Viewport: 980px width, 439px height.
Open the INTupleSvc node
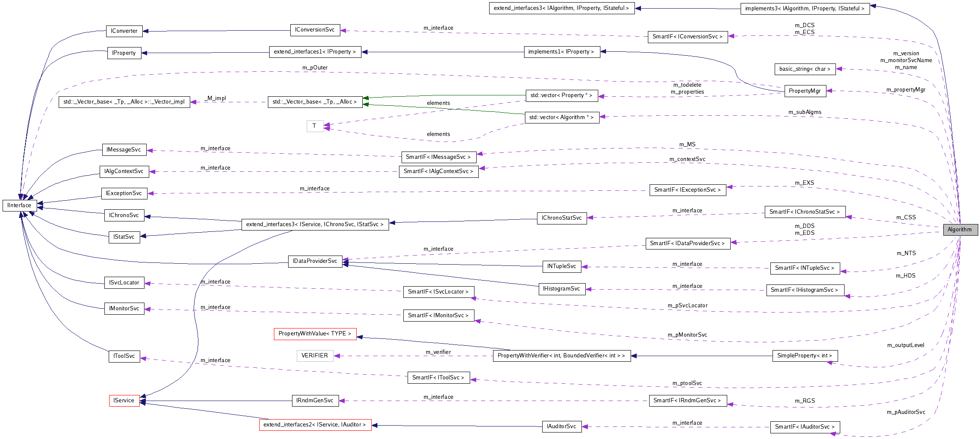(x=562, y=266)
